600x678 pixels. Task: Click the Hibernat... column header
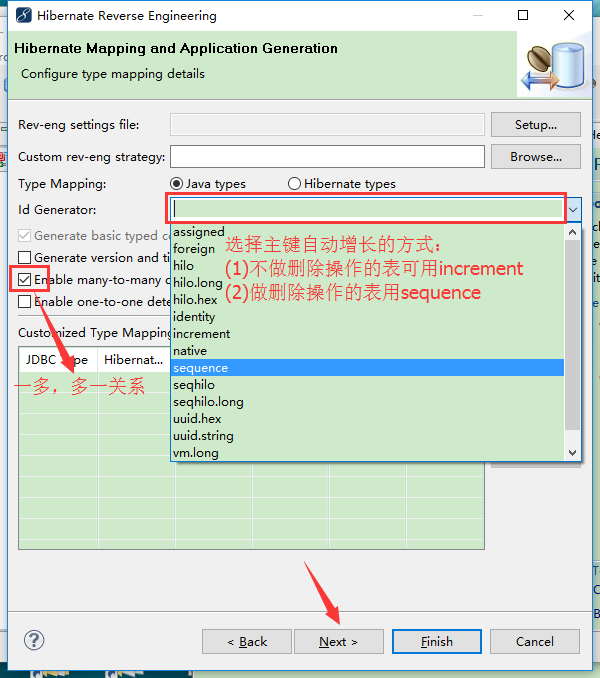pos(134,360)
